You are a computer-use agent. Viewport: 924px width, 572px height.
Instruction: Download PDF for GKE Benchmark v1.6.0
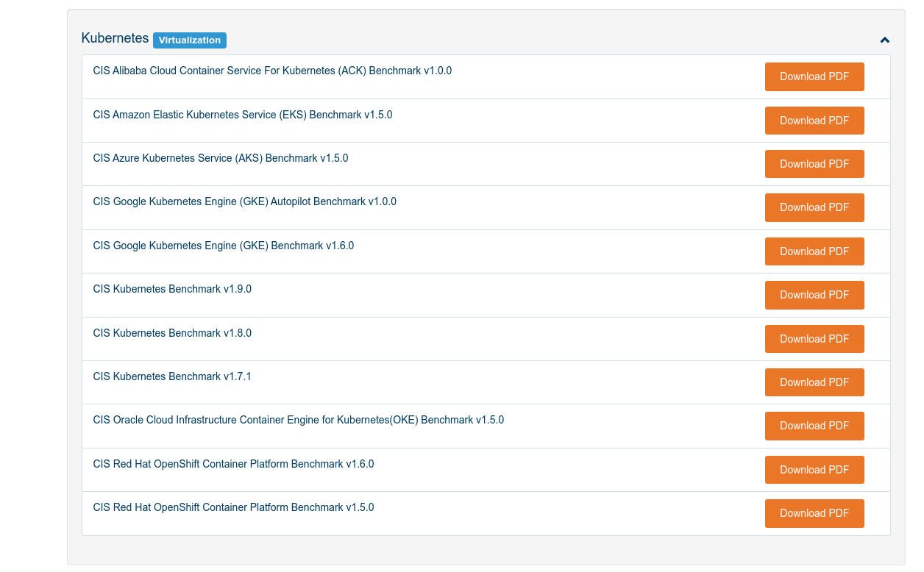[x=814, y=251]
